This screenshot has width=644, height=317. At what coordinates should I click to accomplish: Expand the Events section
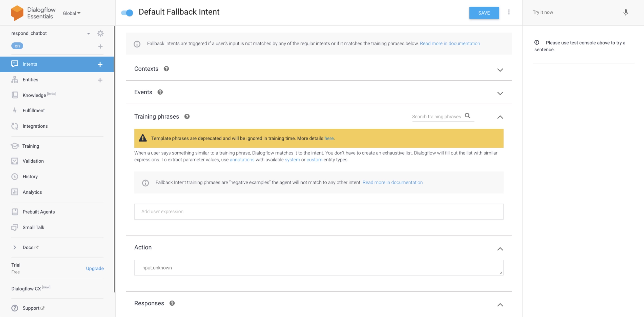[500, 94]
